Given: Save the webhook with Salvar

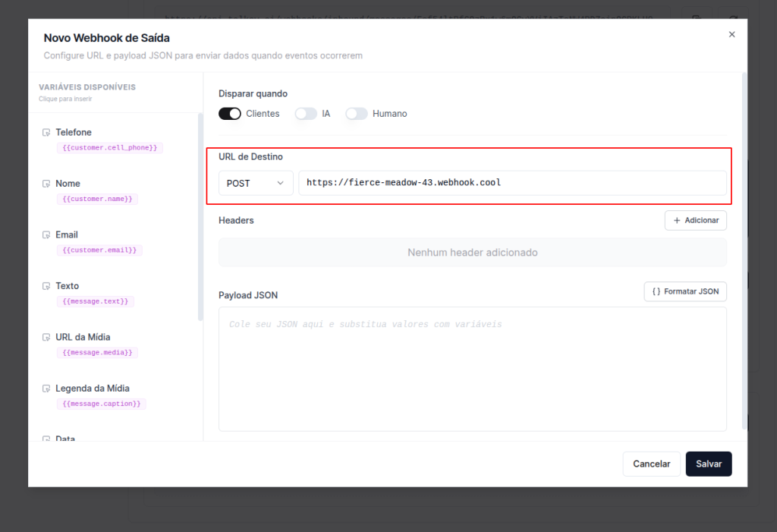Looking at the screenshot, I should click(708, 464).
